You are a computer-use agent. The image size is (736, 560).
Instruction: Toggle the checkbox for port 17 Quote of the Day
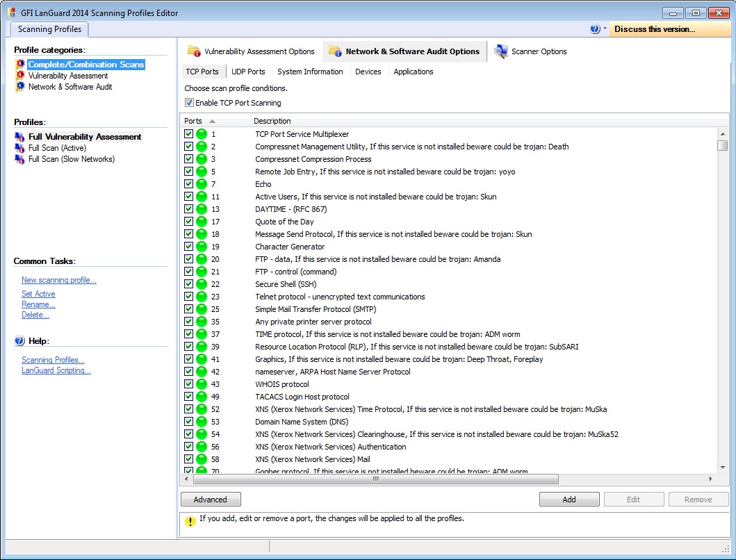(x=189, y=221)
